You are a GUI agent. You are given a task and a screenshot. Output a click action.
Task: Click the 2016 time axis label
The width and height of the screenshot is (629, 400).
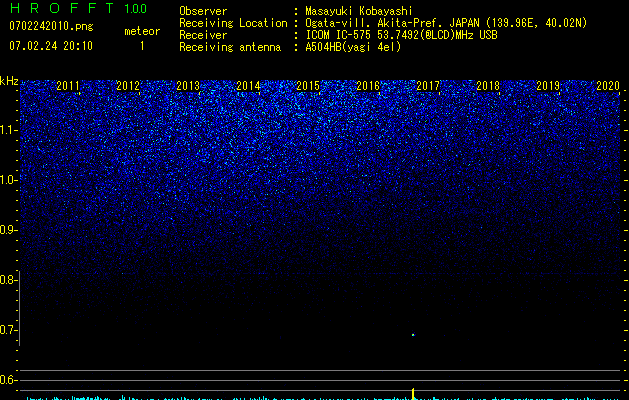(x=368, y=86)
